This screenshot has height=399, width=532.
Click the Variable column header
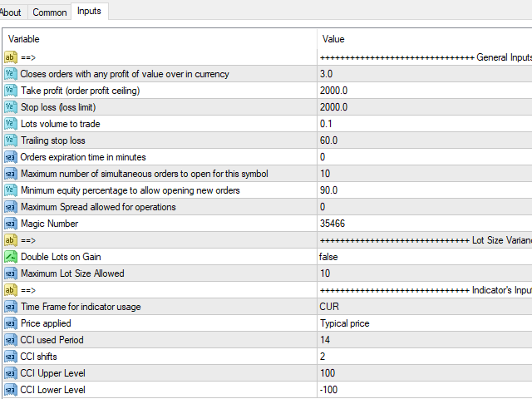[x=160, y=39]
